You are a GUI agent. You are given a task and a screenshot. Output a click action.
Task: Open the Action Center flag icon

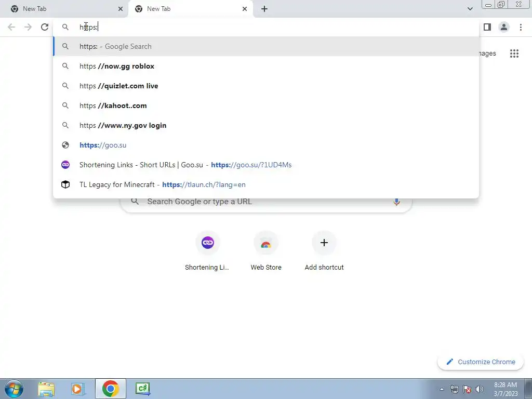[x=467, y=389]
